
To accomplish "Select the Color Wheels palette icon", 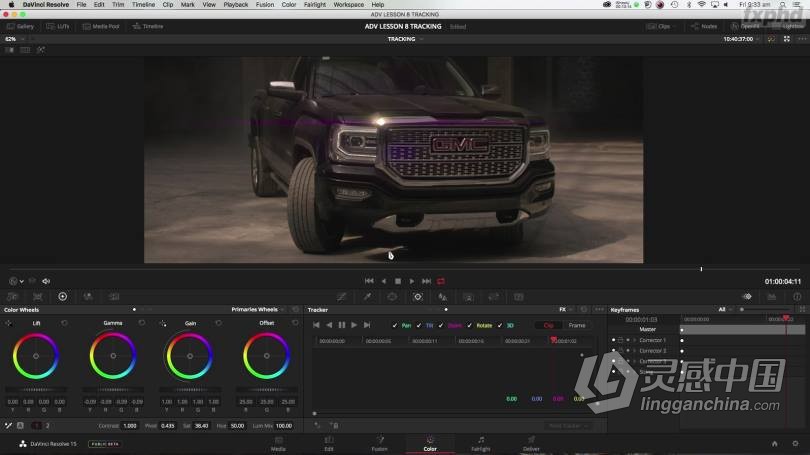I will pyautogui.click(x=62, y=296).
